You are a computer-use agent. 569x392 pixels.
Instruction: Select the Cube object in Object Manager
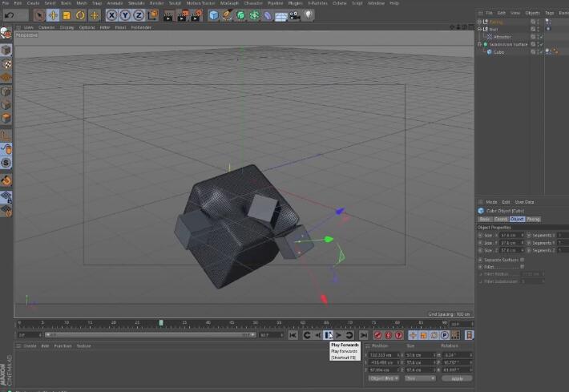click(498, 52)
